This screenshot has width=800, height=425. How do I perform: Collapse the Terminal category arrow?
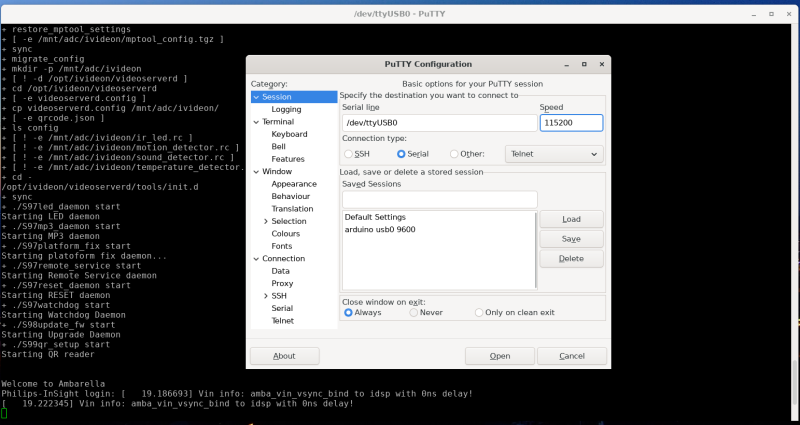click(x=256, y=122)
